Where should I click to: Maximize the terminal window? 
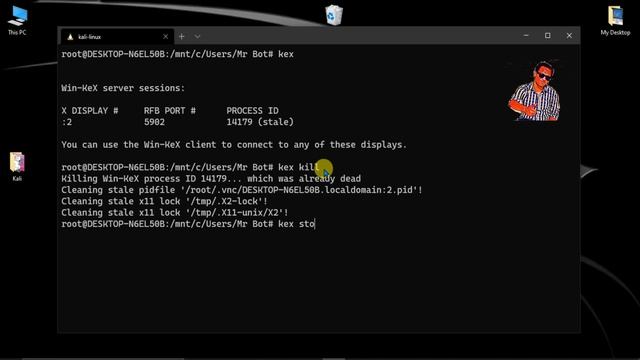click(548, 36)
